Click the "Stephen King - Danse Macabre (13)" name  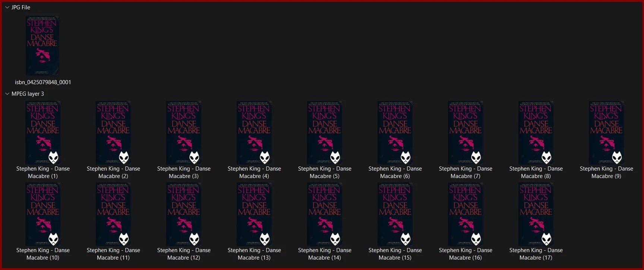pyautogui.click(x=254, y=254)
